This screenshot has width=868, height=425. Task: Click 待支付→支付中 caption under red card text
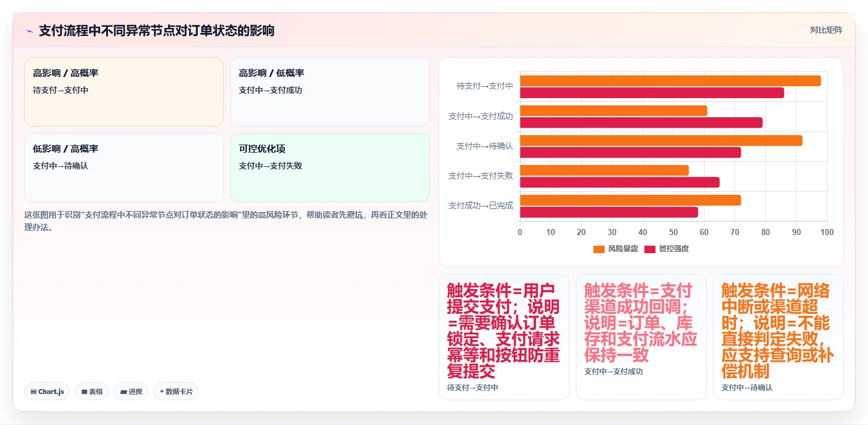tap(473, 388)
